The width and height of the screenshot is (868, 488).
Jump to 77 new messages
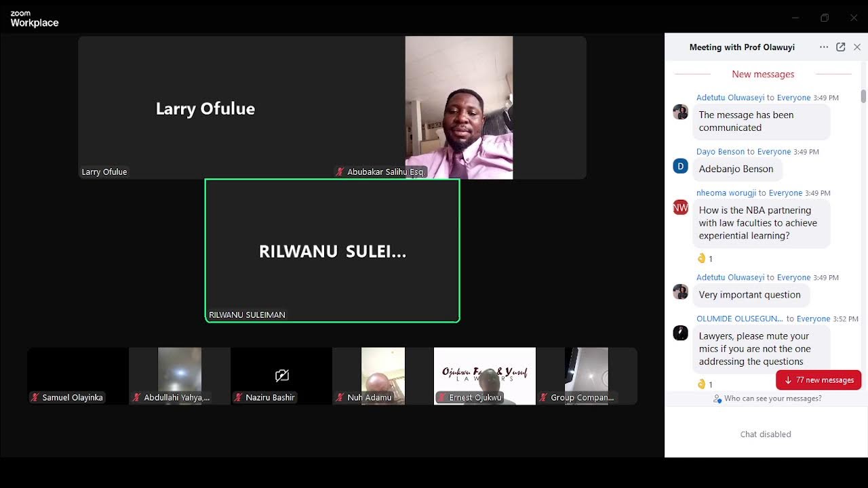click(818, 380)
